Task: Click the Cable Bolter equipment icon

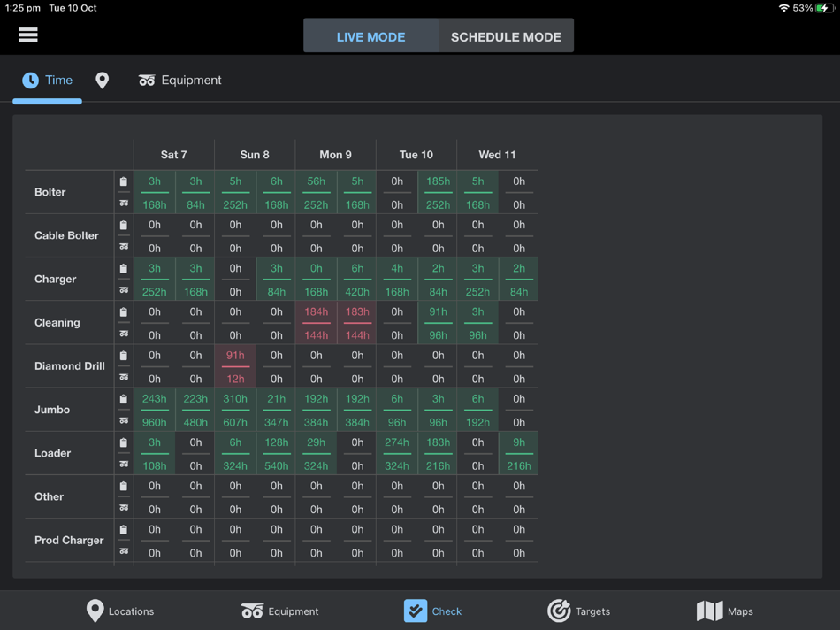Action: coord(124,247)
